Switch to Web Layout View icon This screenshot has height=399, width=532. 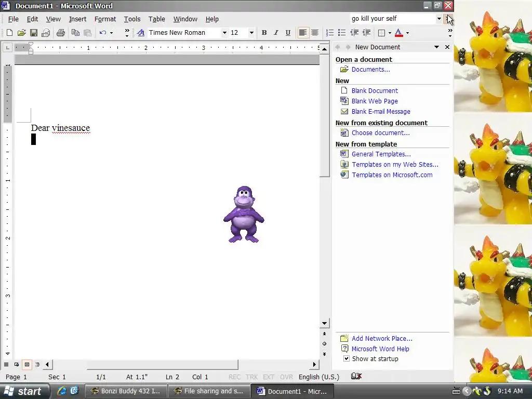[x=16, y=364]
